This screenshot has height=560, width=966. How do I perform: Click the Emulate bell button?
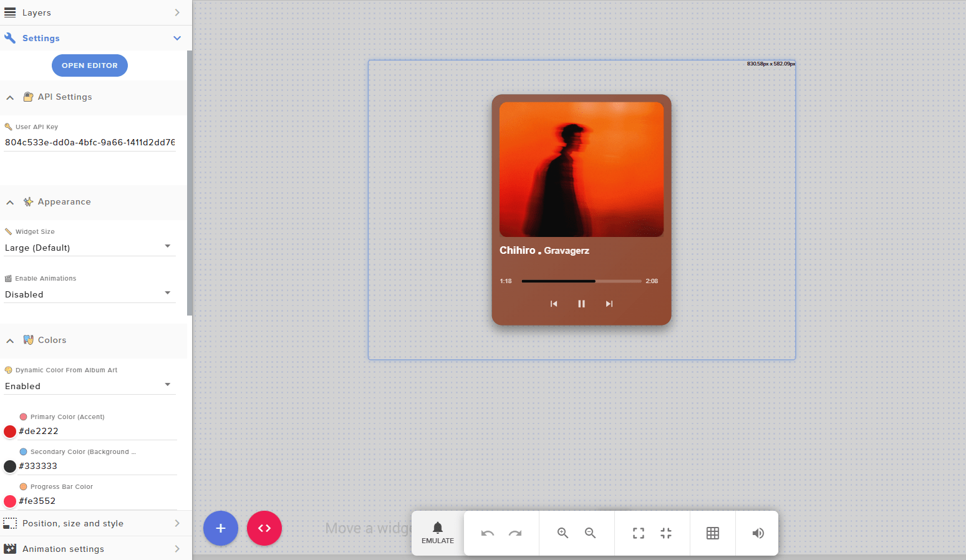(438, 533)
